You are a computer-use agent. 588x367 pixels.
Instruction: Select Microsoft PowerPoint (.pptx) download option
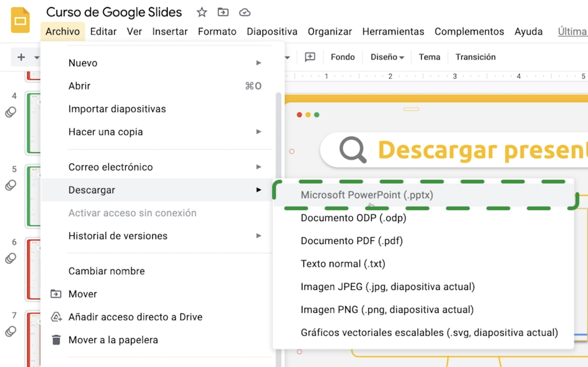pos(367,195)
